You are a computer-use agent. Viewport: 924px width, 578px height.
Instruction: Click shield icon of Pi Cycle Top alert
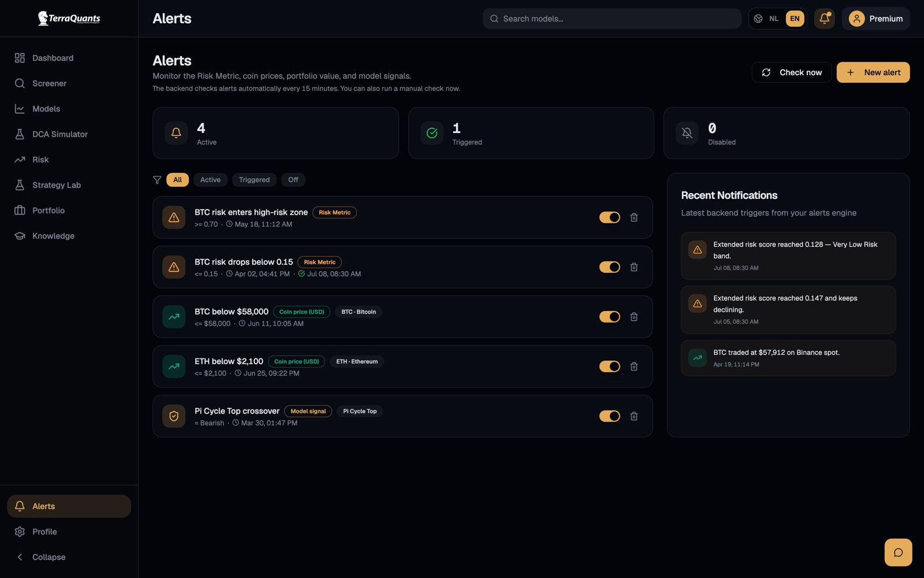(174, 416)
